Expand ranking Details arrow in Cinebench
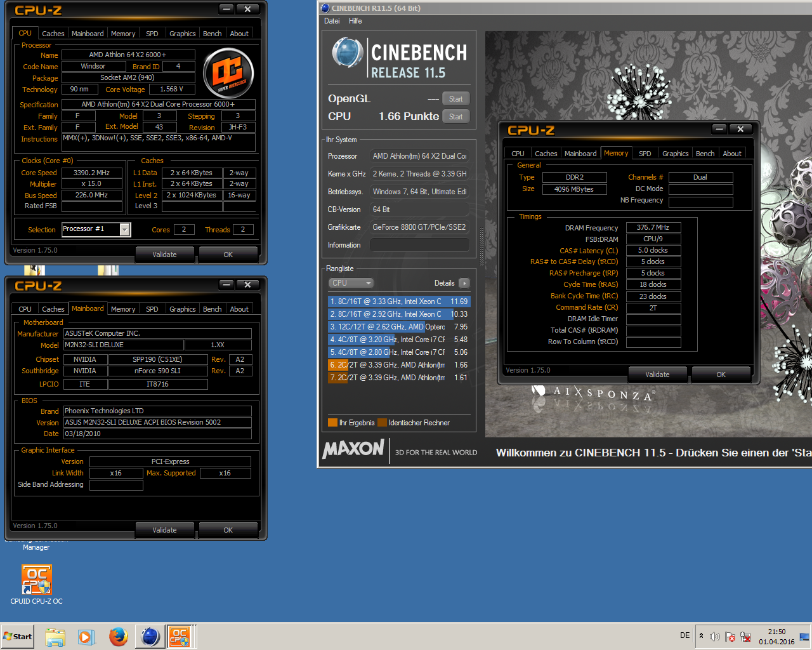Image resolution: width=812 pixels, height=650 pixels. [464, 283]
